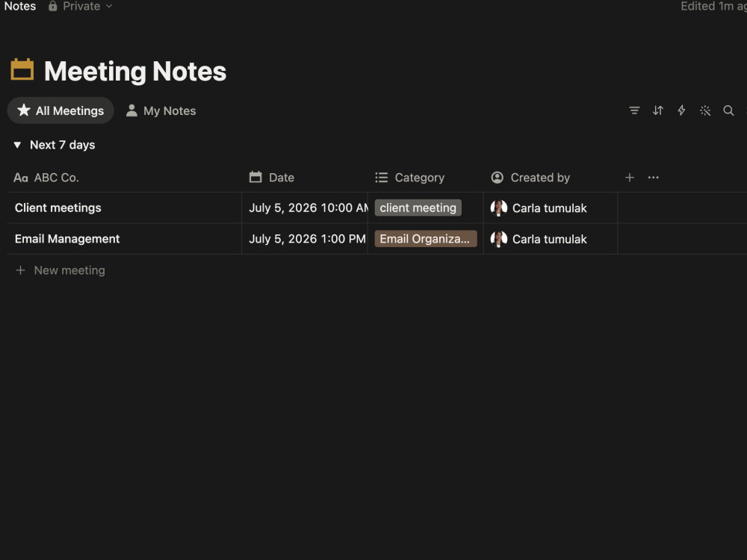Click Carla tumulak avatar in Client meetings row
This screenshot has height=560, width=747.
tap(499, 208)
